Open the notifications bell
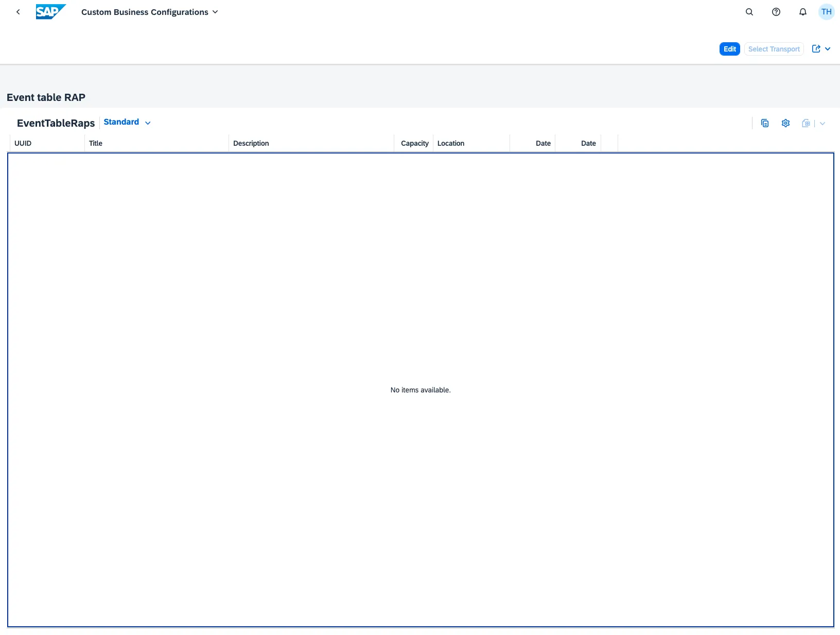The image size is (840, 635). 802,12
